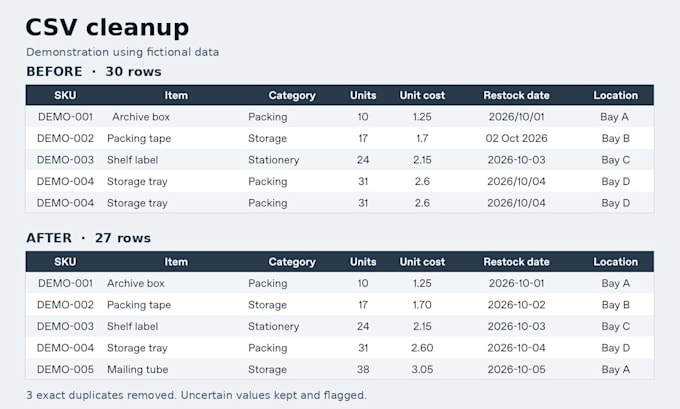Click "Archive box" in the AFTER table
This screenshot has height=409, width=680.
(136, 283)
